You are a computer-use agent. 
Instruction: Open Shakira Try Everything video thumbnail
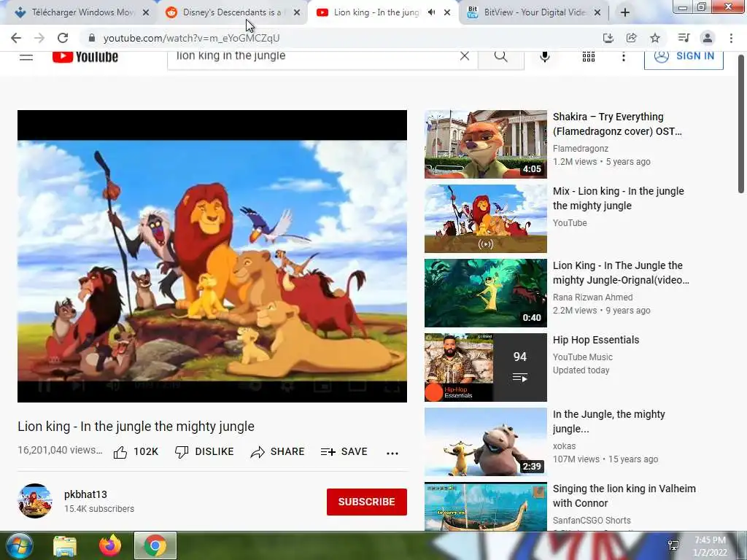coord(485,144)
